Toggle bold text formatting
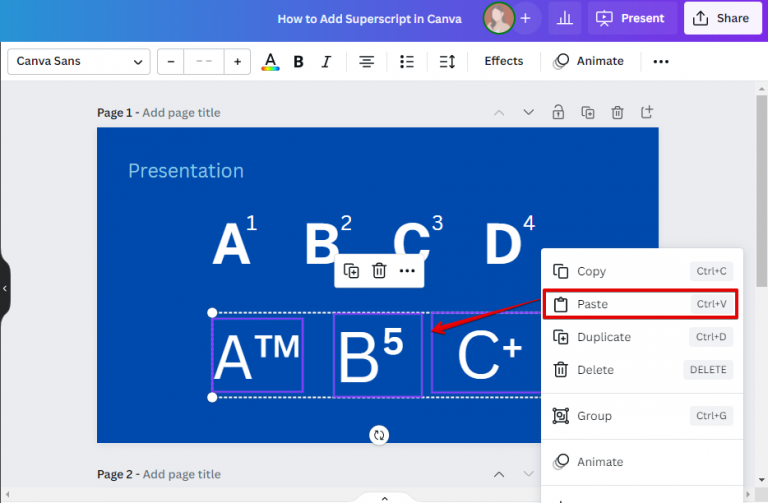This screenshot has width=768, height=503. click(298, 62)
